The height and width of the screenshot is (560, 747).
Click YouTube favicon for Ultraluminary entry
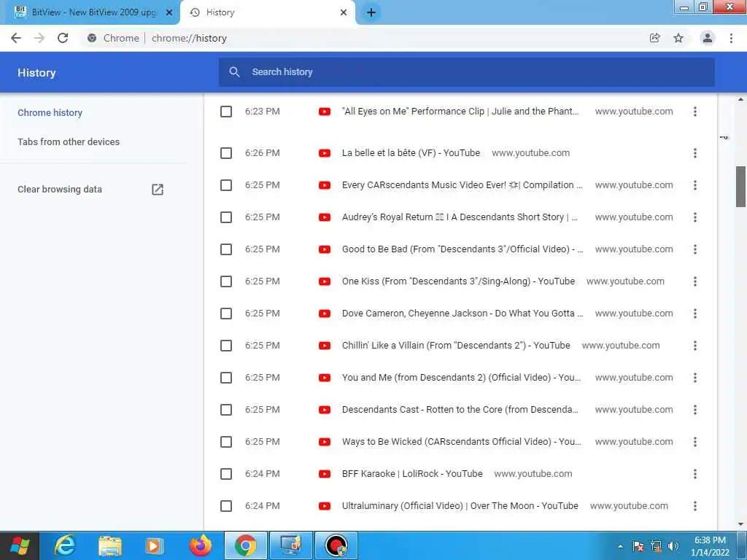click(325, 506)
